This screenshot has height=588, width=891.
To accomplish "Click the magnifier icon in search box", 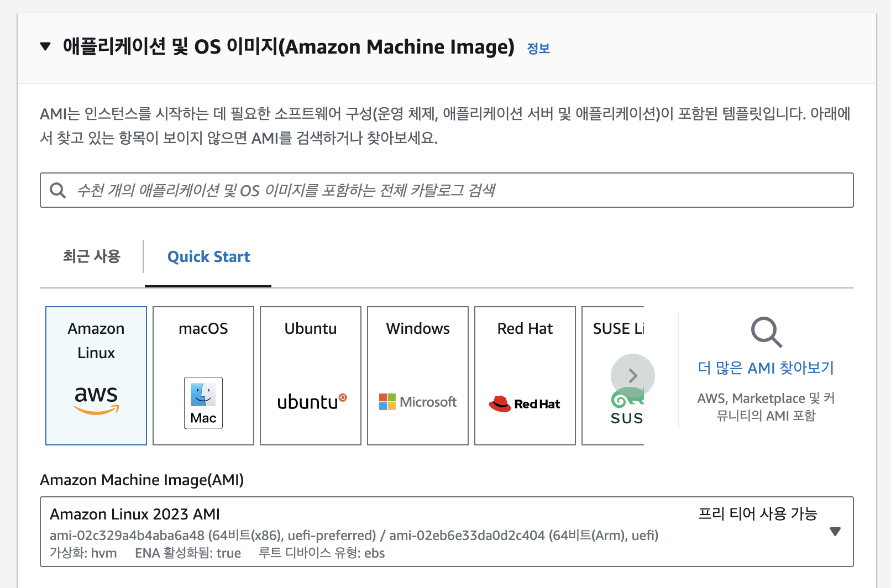I will 58,191.
